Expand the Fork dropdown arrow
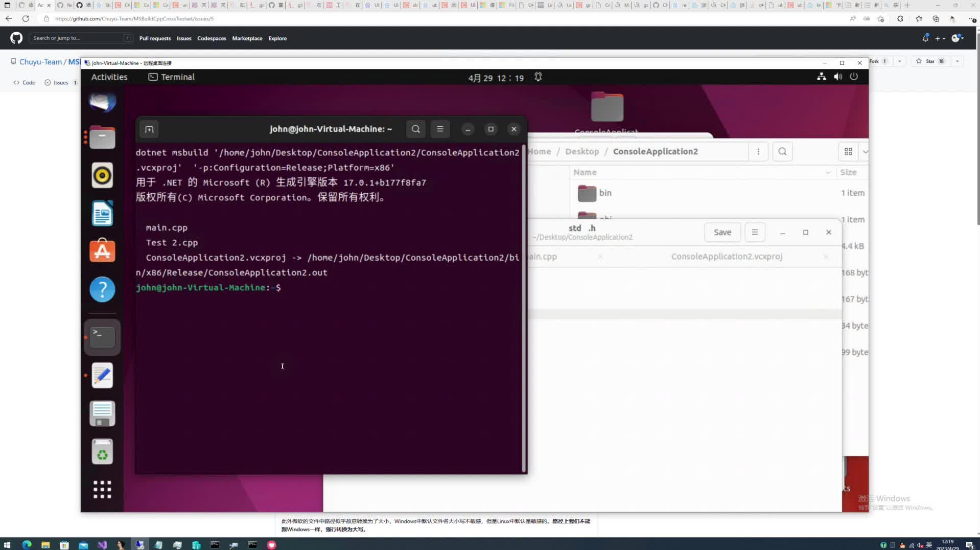Image resolution: width=980 pixels, height=550 pixels. [899, 61]
